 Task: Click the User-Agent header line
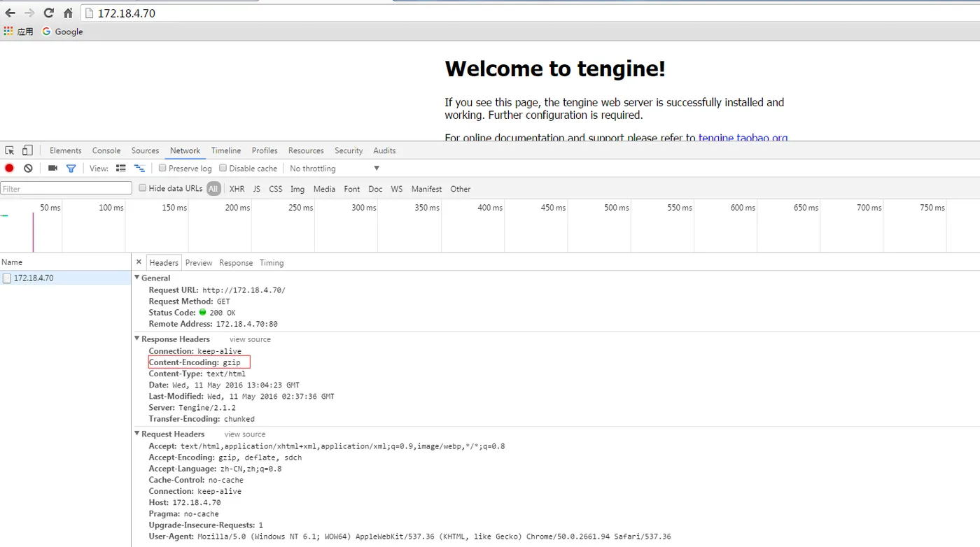click(x=409, y=537)
